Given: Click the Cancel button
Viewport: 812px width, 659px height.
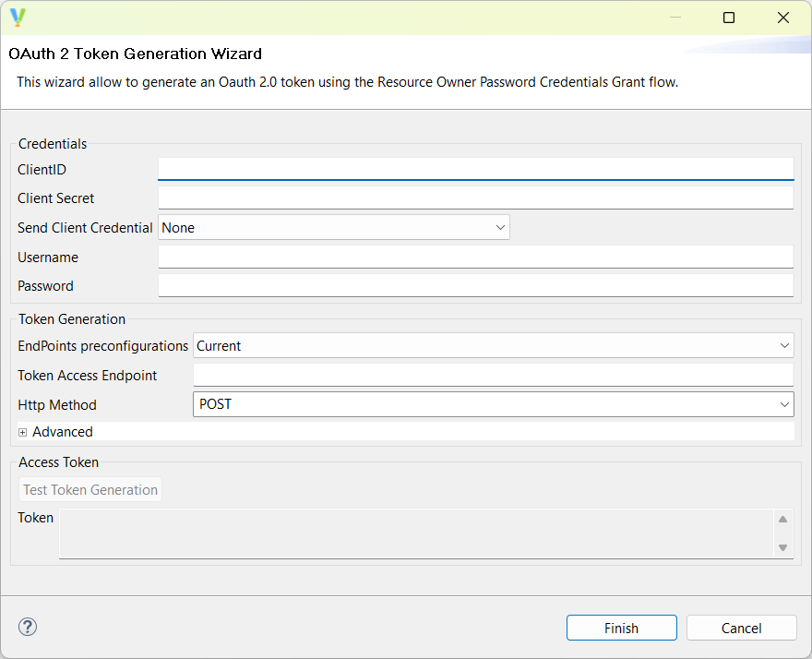Looking at the screenshot, I should click(x=741, y=627).
